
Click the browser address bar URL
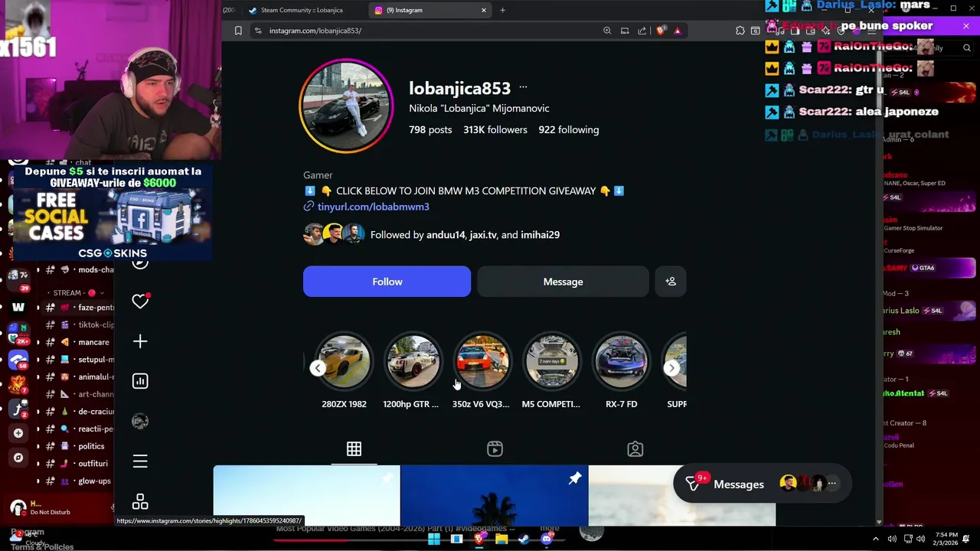315,31
